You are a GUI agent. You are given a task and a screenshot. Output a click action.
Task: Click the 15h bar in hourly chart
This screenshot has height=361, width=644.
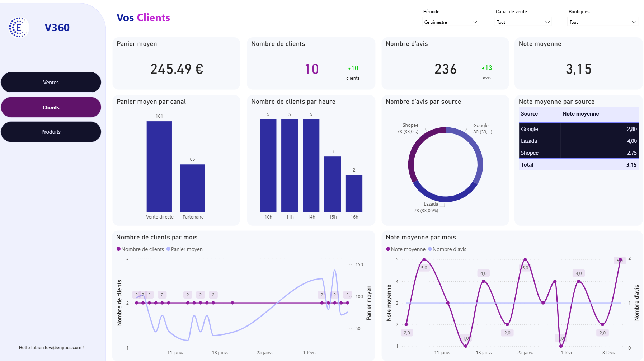pos(333,184)
